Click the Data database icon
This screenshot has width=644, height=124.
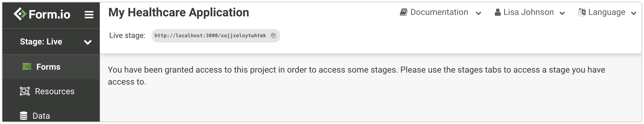pos(24,116)
